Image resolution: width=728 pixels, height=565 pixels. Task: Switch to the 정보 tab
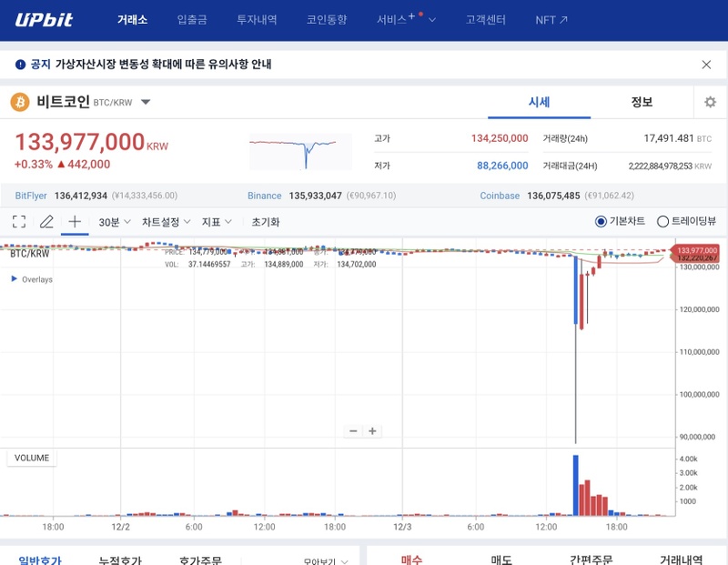click(x=642, y=102)
